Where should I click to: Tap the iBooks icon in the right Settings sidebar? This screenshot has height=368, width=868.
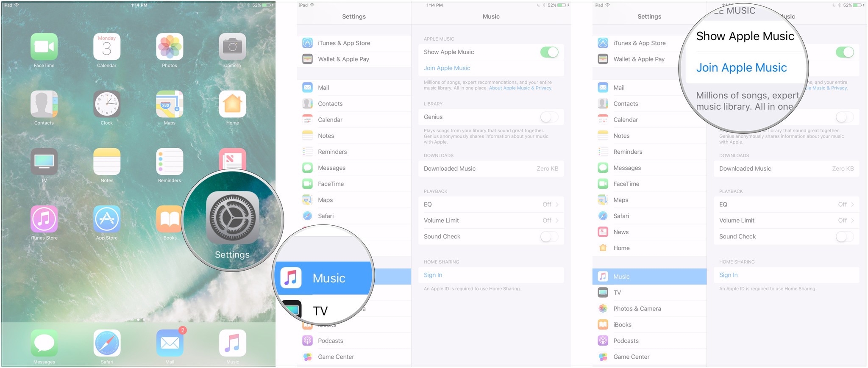click(603, 324)
